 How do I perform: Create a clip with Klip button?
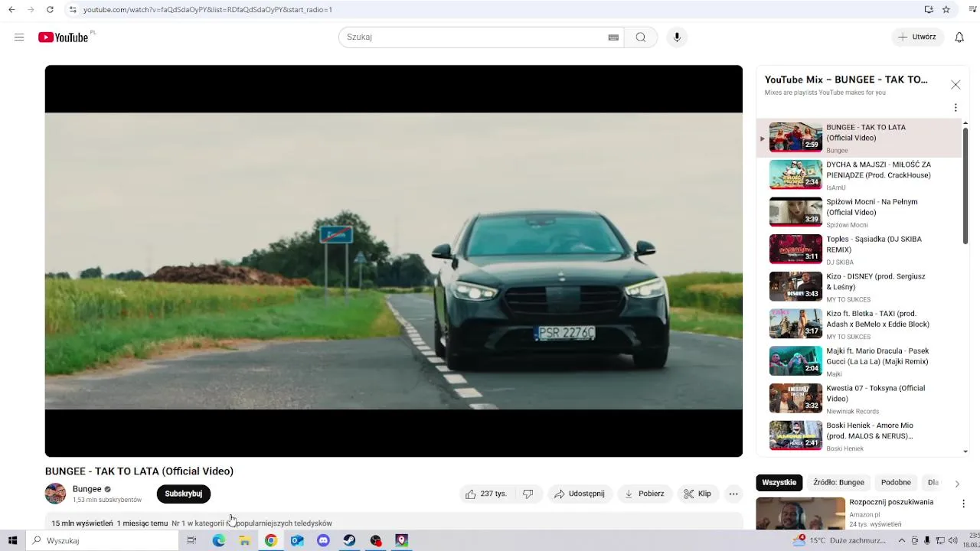697,494
